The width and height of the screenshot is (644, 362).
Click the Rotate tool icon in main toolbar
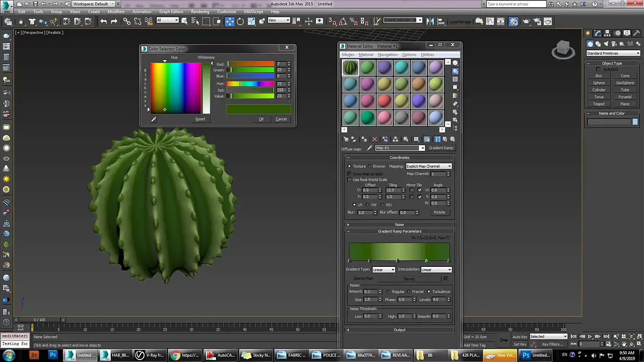(240, 21)
